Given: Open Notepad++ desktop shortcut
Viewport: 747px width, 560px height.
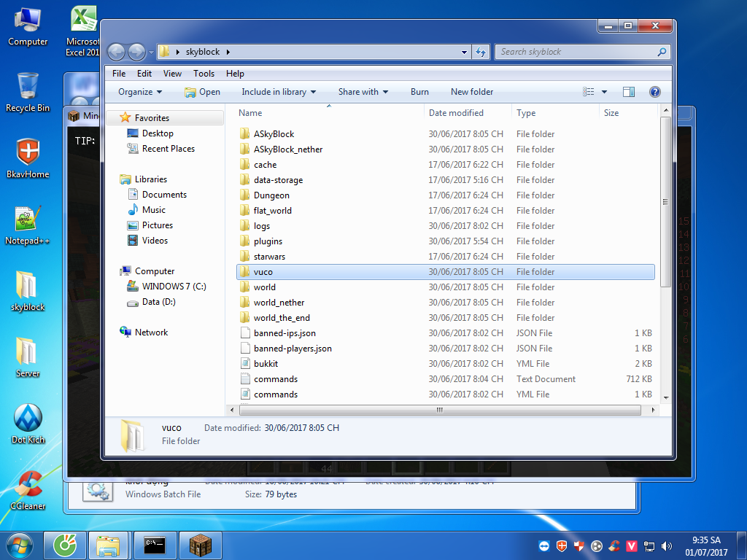Looking at the screenshot, I should coord(28,225).
